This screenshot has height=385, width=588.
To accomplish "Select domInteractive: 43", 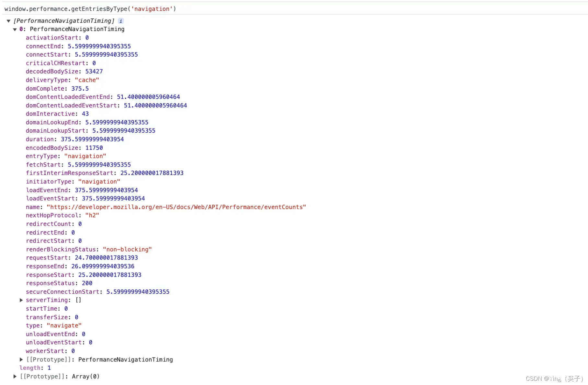I will pyautogui.click(x=57, y=114).
